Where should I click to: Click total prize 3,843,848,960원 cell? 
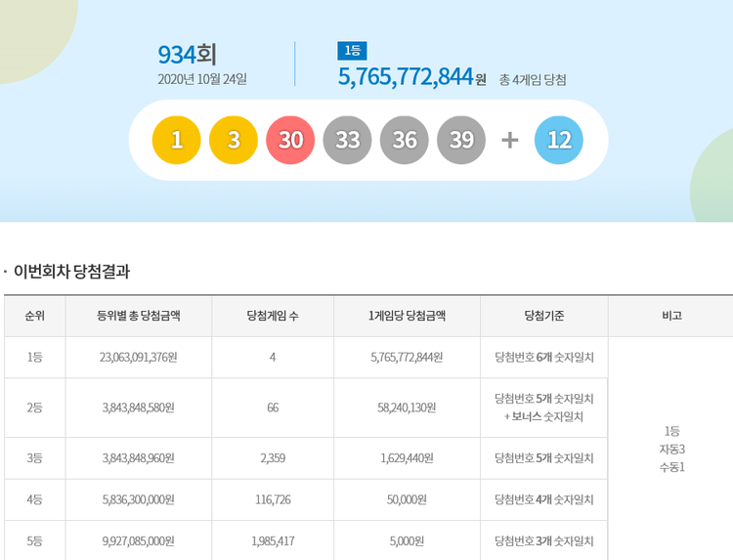(139, 458)
